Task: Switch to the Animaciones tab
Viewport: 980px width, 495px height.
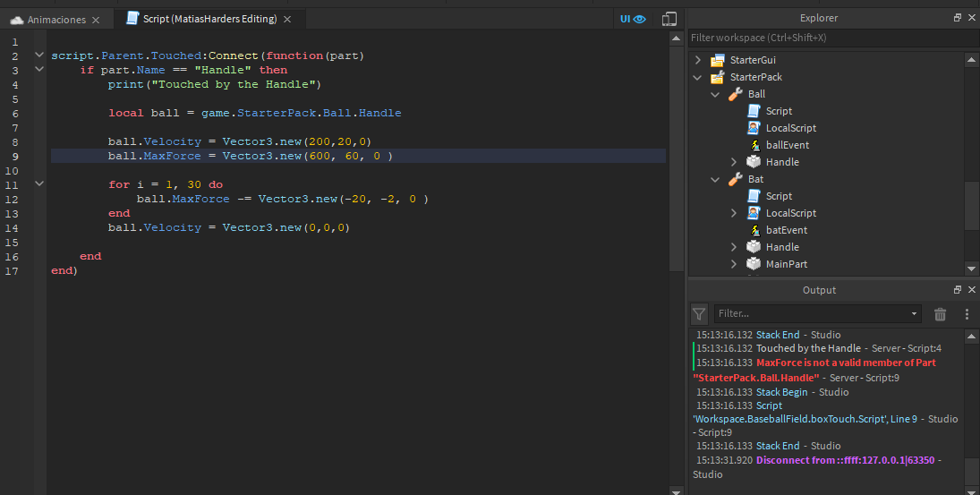Action: pos(56,20)
